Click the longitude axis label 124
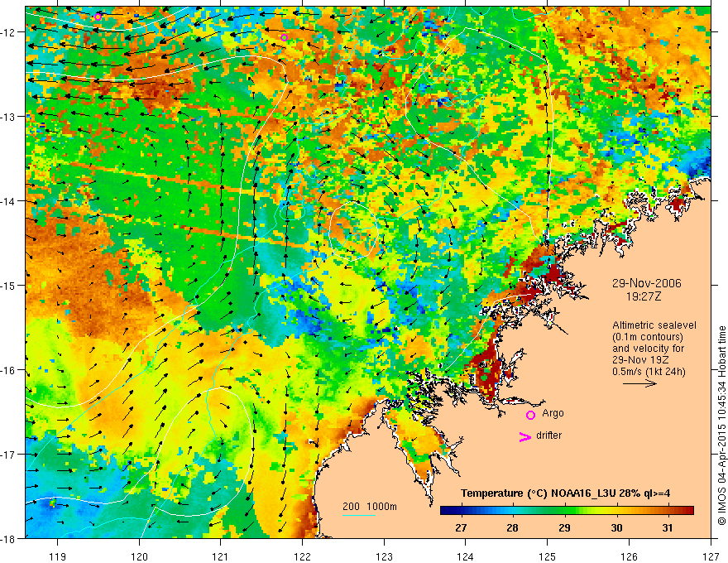This screenshot has width=728, height=563. click(x=466, y=556)
